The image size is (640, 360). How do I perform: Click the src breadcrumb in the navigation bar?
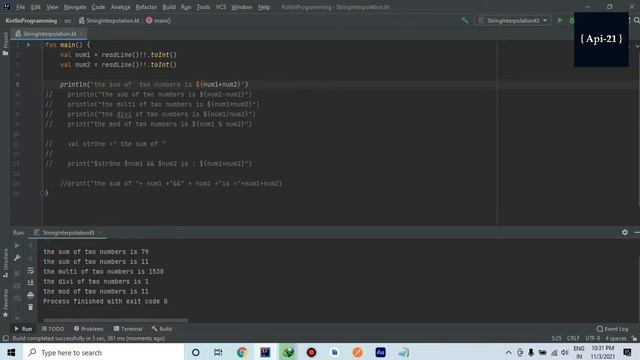[x=68, y=20]
